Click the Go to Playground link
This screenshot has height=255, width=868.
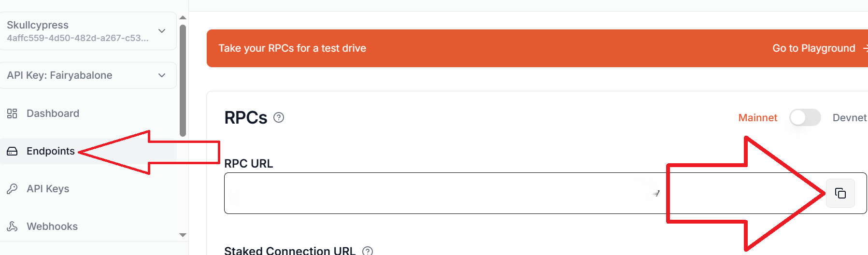(x=813, y=48)
